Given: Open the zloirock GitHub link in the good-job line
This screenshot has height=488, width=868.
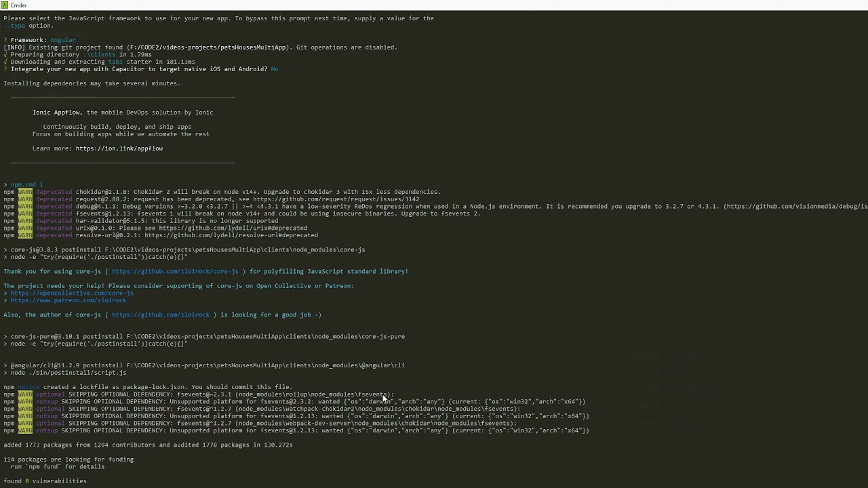Looking at the screenshot, I should (161, 315).
